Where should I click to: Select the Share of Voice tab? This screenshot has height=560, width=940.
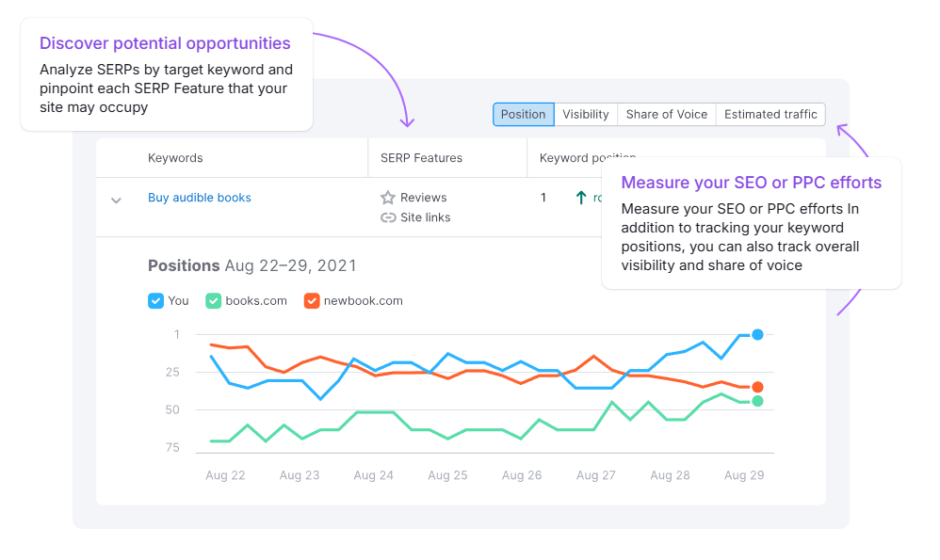(666, 114)
